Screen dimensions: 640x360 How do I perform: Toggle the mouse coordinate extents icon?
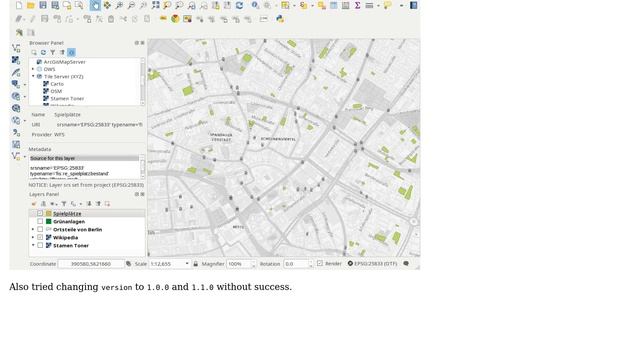point(129,264)
